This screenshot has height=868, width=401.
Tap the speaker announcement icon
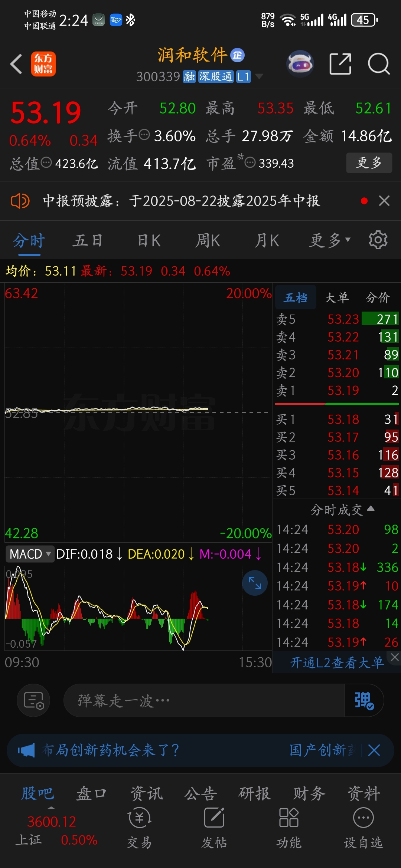(20, 201)
